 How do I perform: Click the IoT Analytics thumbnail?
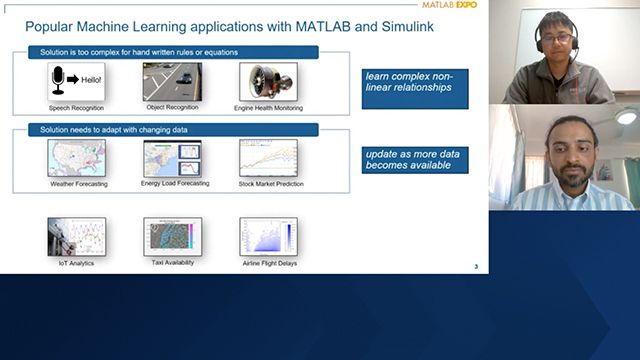click(76, 237)
